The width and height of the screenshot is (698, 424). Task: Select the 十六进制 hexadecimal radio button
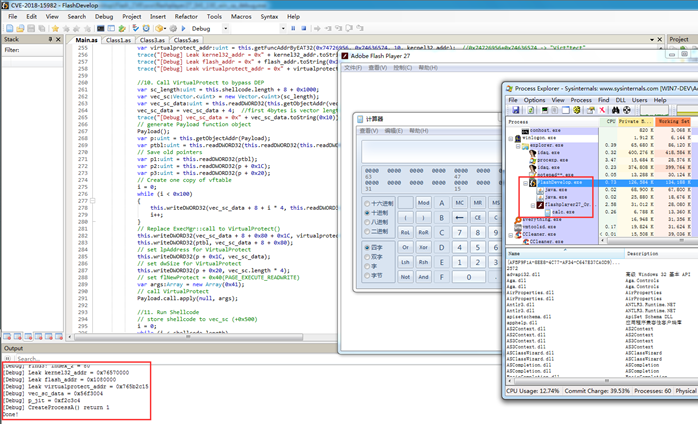(367, 204)
